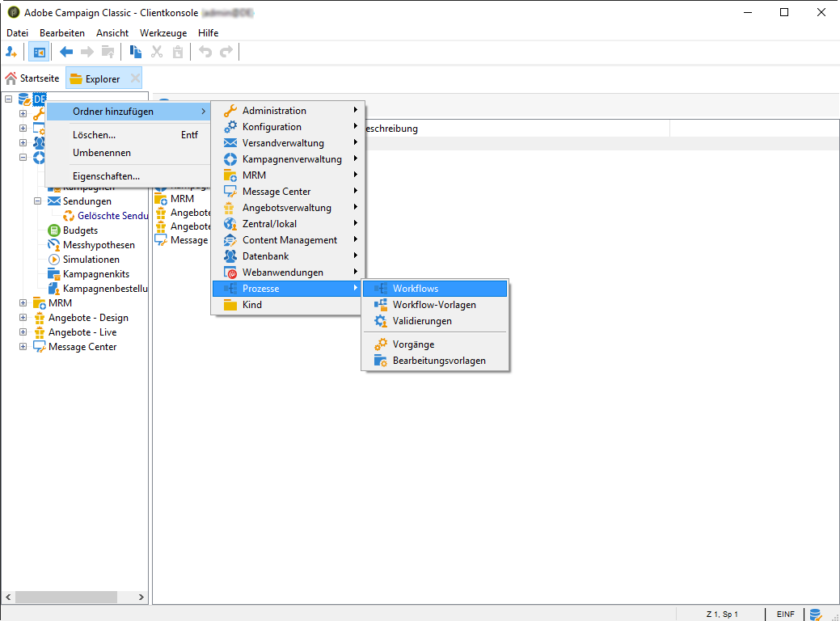Click the Validierungen gear icon
Screen dimensions: 840x621
[380, 321]
